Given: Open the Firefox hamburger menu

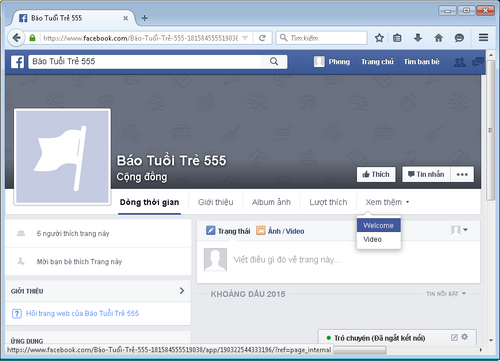Looking at the screenshot, I should pos(483,38).
